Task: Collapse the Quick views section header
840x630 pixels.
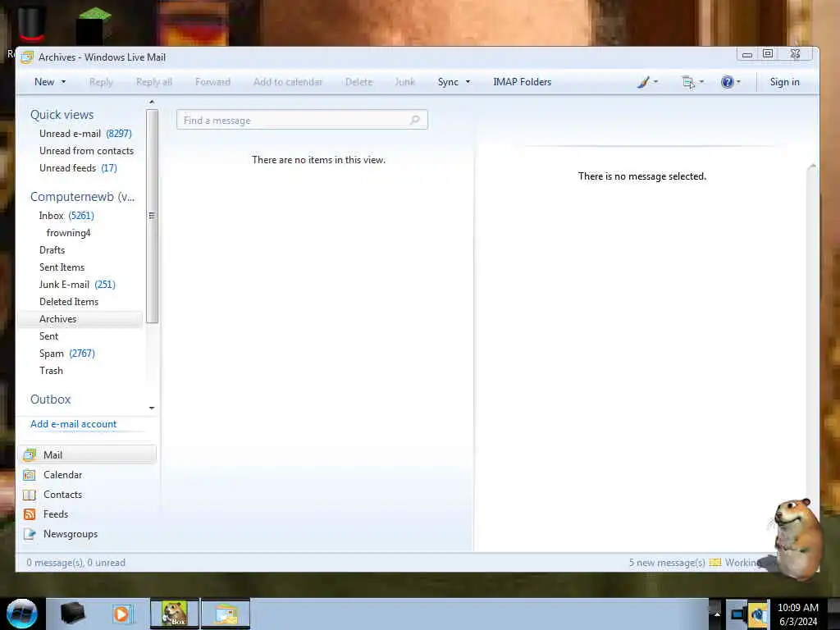Action: click(62, 115)
